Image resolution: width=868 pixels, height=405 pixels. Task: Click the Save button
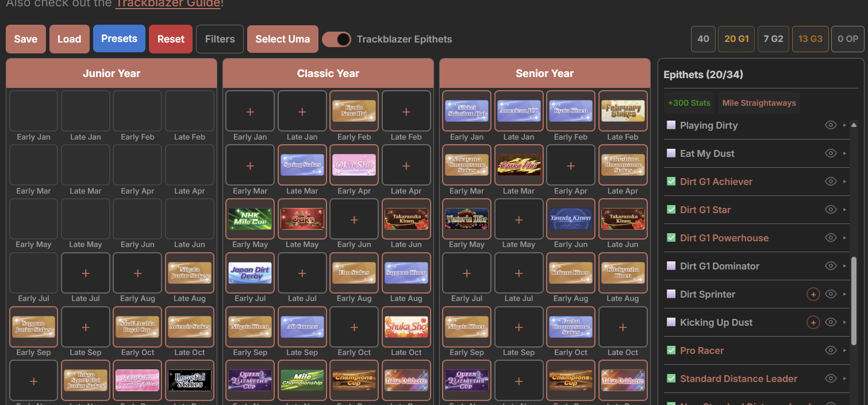26,39
